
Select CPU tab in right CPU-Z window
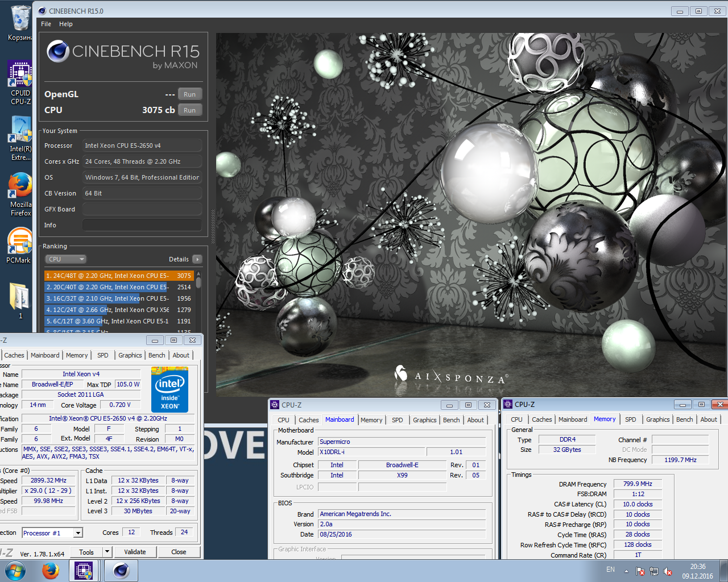point(516,419)
